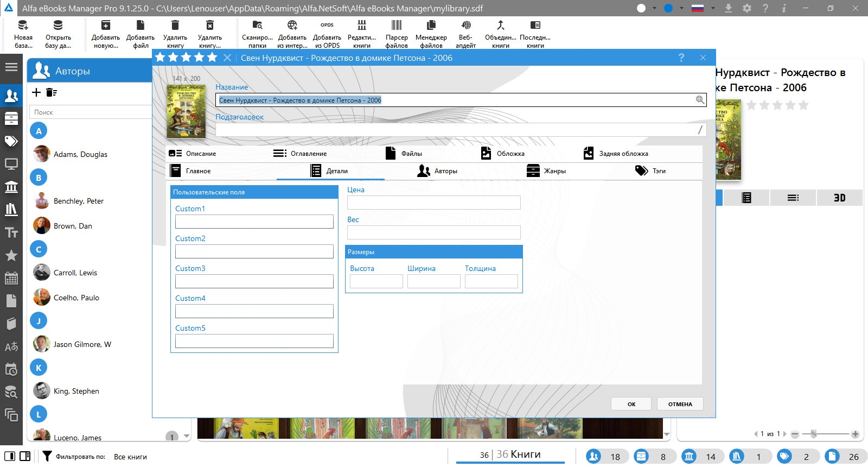Open blue accent color dropdown arrow
The image size is (868, 467).
click(x=681, y=8)
